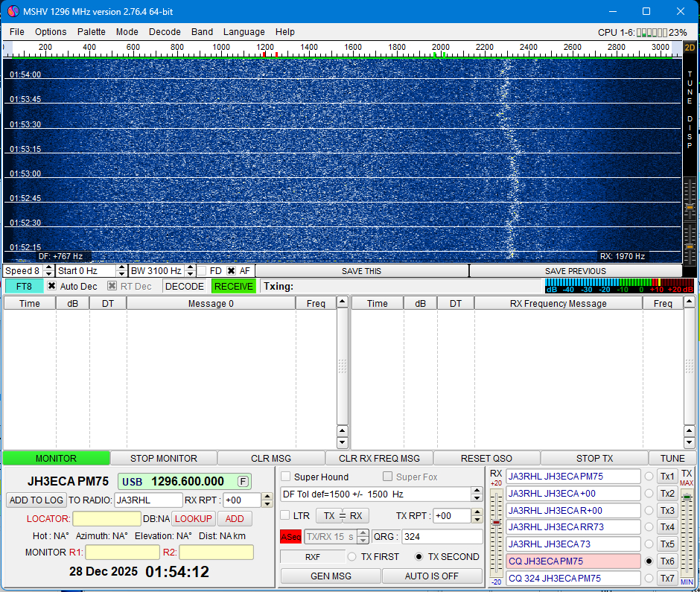This screenshot has width=700, height=592.
Task: Click the RXF button
Action: [x=313, y=557]
